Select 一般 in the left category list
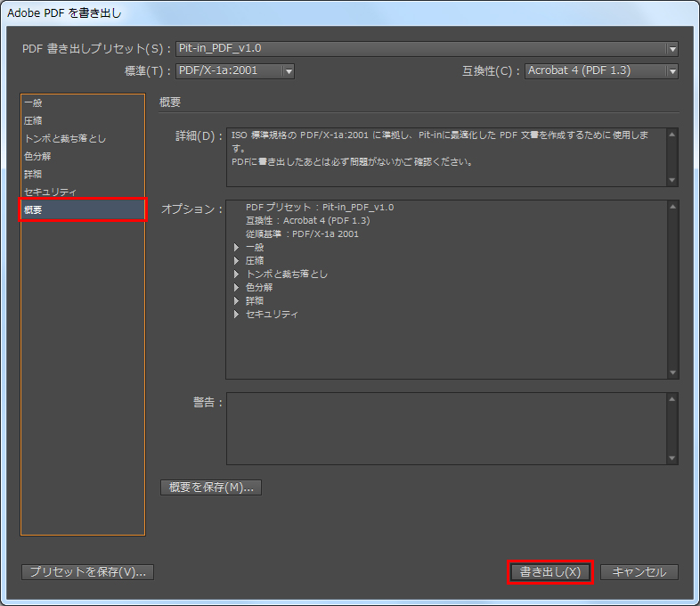700x606 pixels. point(33,103)
